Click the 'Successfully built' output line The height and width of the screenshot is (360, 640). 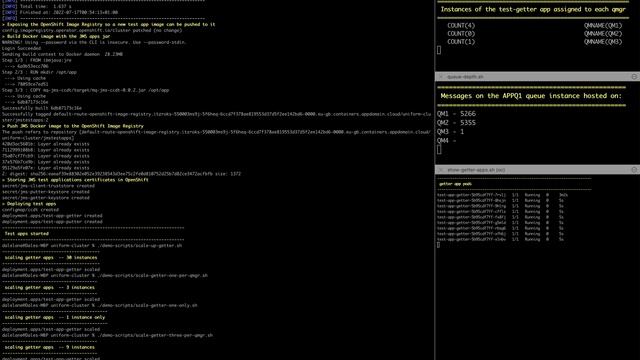[42, 108]
